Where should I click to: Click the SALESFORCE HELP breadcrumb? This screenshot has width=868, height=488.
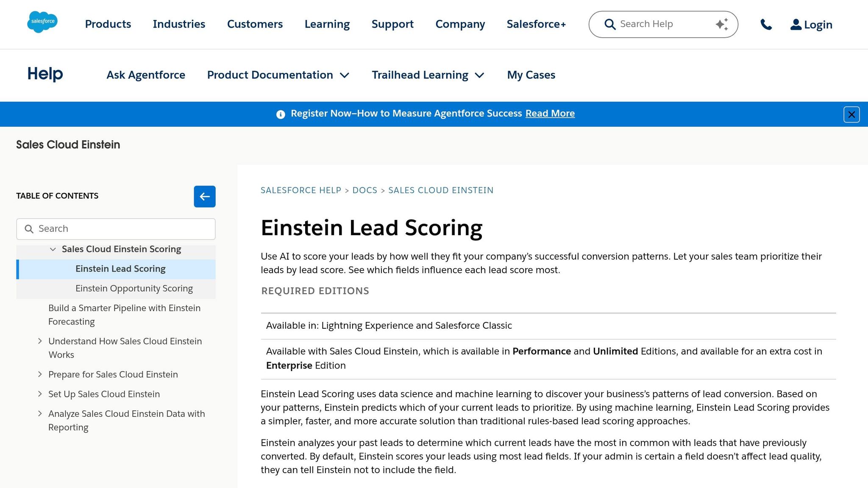tap(301, 190)
